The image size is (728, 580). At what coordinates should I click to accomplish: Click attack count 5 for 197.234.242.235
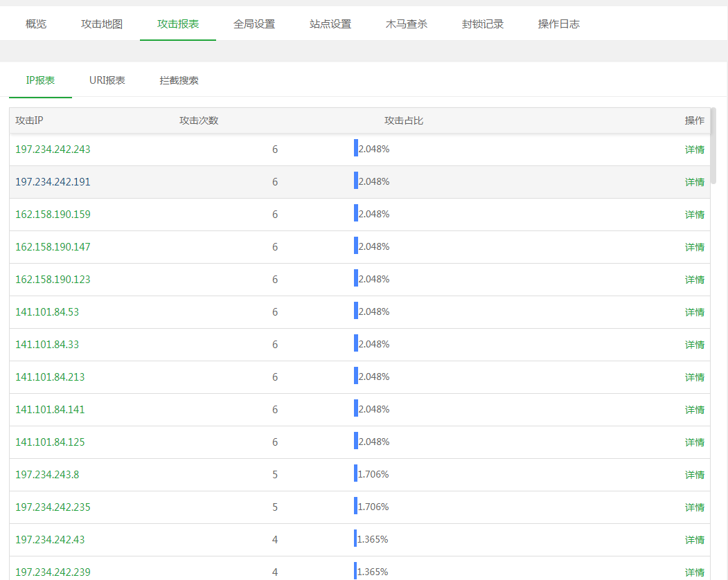click(x=275, y=507)
